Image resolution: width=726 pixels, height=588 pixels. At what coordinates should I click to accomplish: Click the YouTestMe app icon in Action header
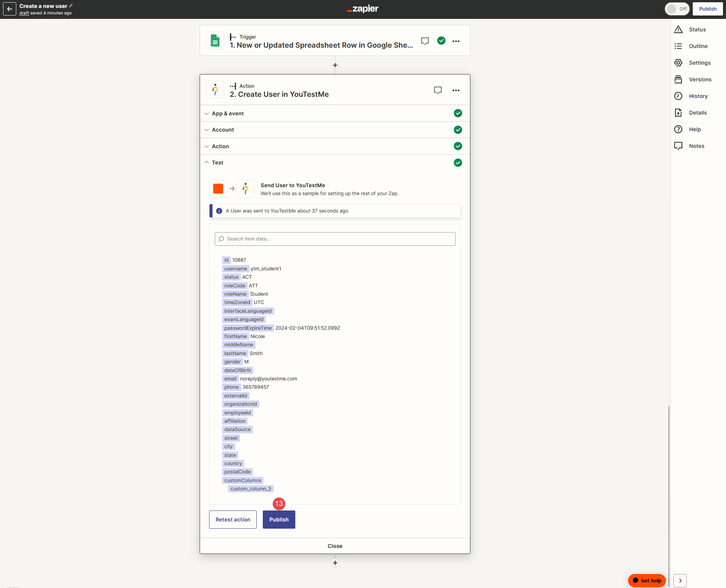point(215,90)
